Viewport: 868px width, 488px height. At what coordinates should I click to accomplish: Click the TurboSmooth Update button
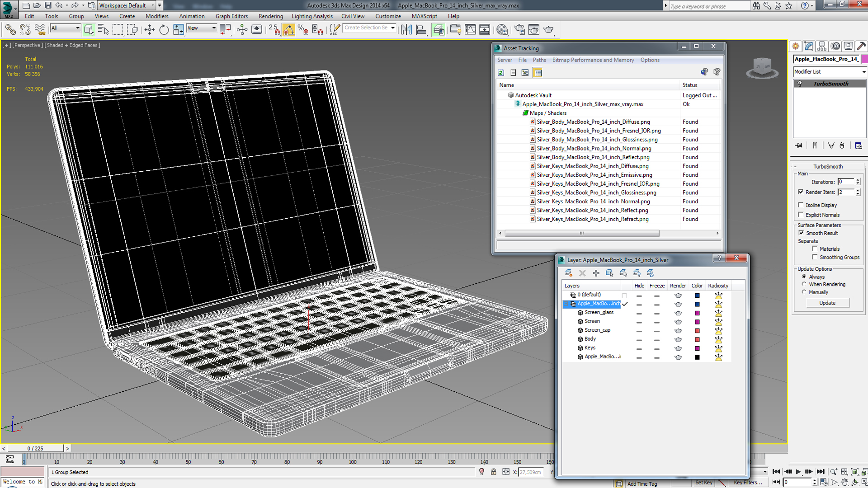(827, 303)
